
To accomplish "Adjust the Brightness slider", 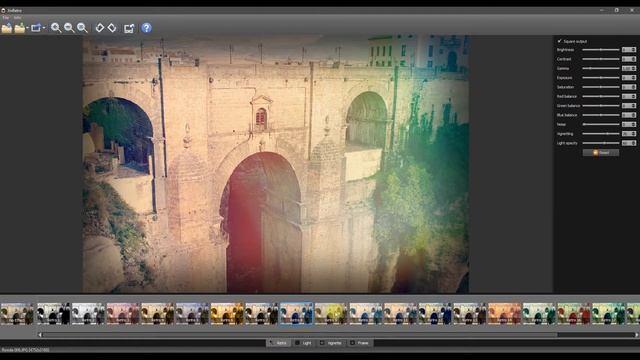I will 601,50.
